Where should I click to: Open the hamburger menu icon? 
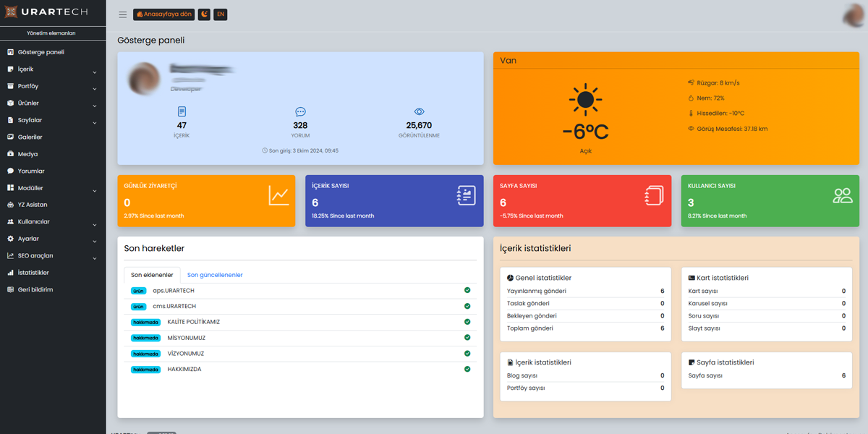tap(122, 14)
